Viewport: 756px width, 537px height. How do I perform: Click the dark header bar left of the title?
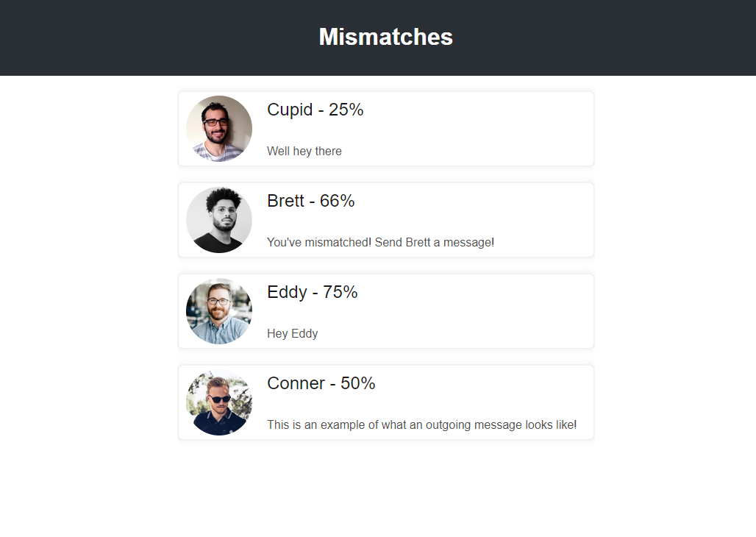pos(147,37)
